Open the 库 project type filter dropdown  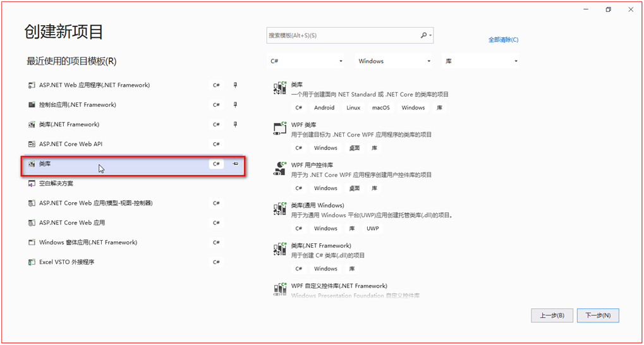point(480,61)
